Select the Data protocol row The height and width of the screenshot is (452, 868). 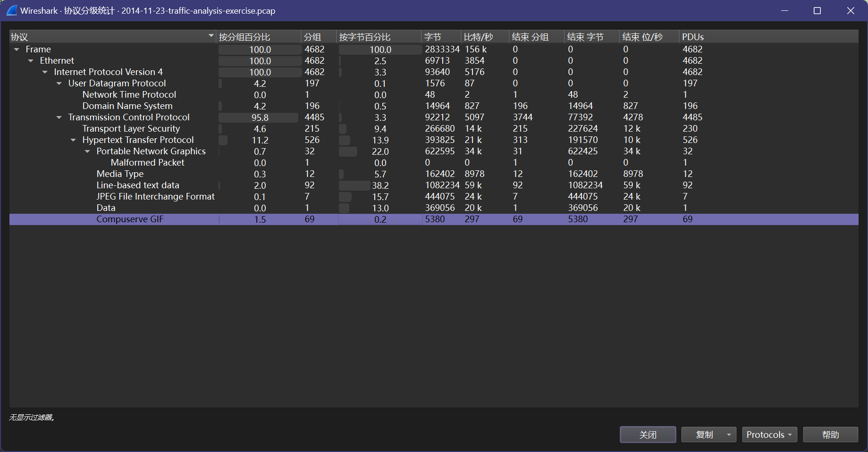(x=434, y=208)
